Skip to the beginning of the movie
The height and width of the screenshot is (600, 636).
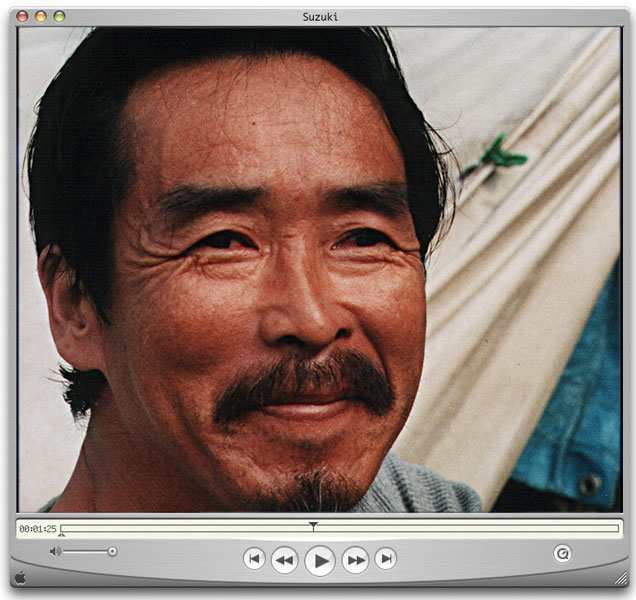point(254,559)
